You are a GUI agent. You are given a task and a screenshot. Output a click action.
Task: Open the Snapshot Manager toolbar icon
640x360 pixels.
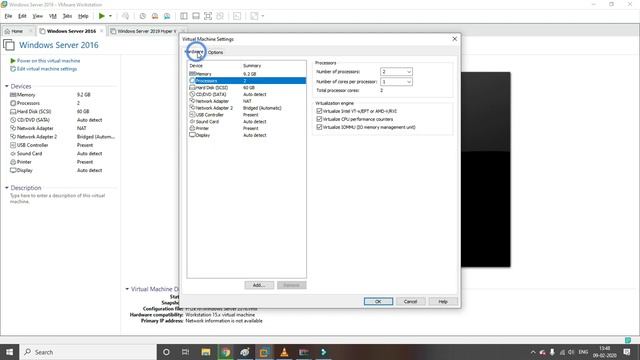coord(167,16)
